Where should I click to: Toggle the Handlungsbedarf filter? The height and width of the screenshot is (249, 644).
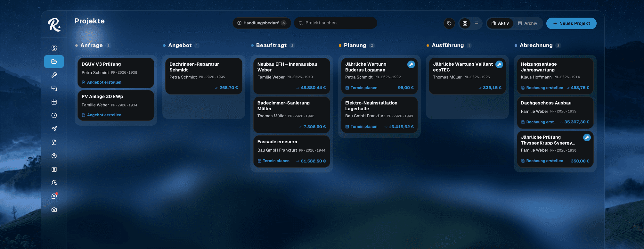(x=262, y=23)
